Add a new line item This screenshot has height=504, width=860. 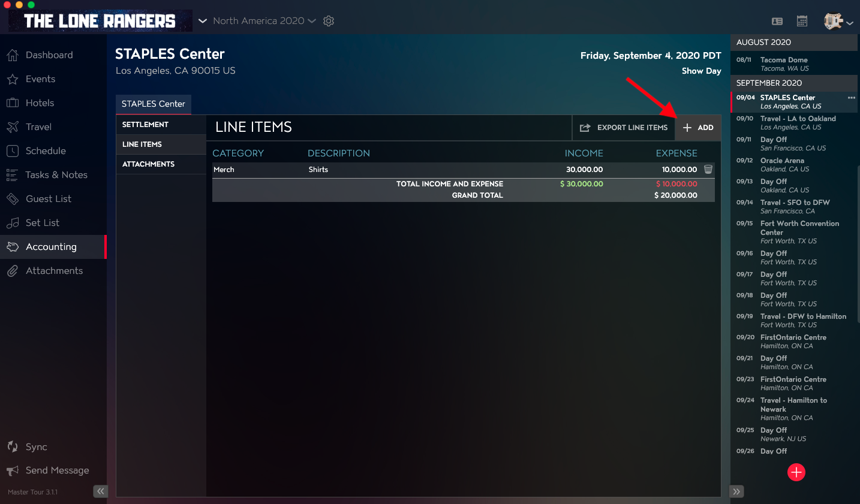pos(698,128)
